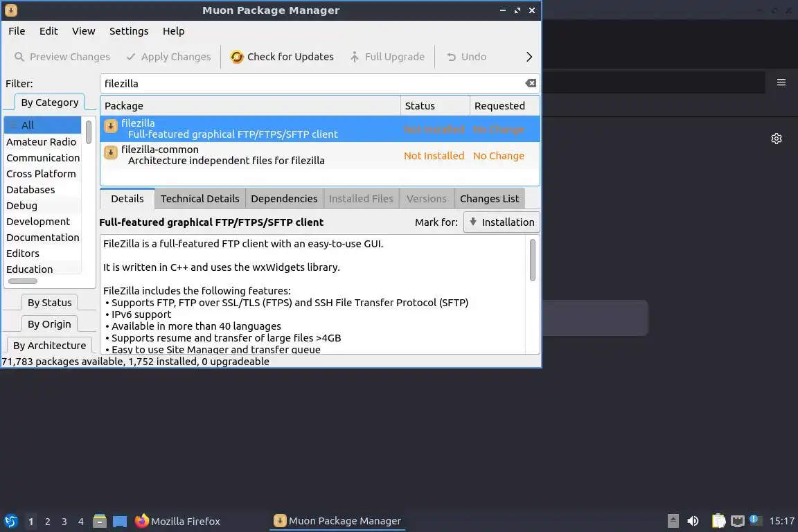This screenshot has height=532, width=798.
Task: Open the Mark for Installation dropdown
Action: click(502, 222)
